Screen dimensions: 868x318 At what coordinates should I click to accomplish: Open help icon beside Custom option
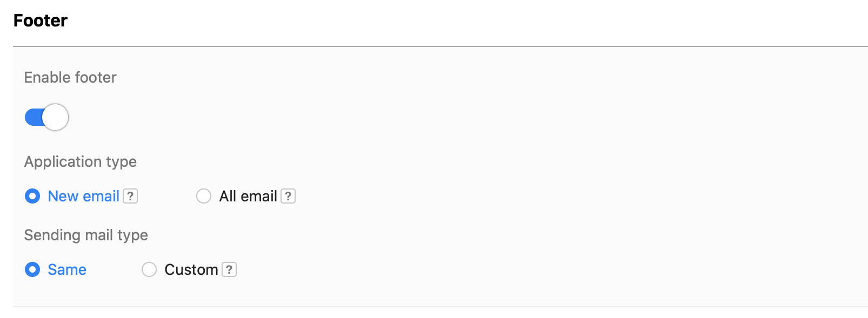pyautogui.click(x=230, y=269)
